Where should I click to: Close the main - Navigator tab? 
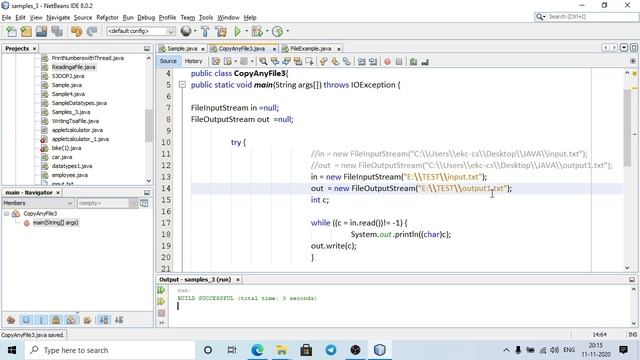(58, 193)
